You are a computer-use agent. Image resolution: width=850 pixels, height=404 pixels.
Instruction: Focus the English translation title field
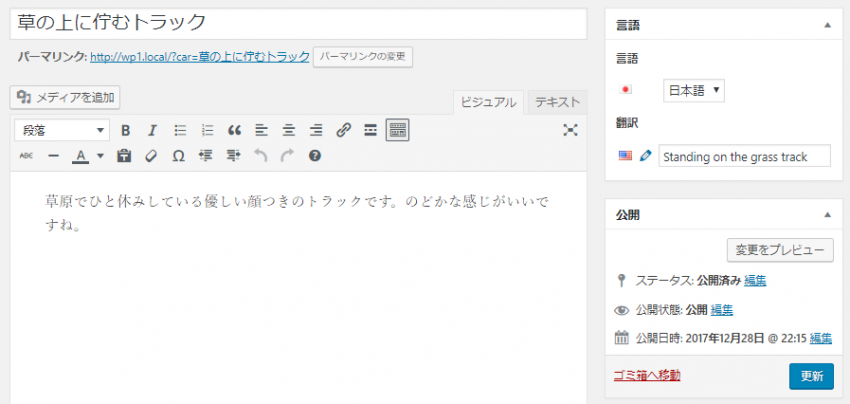point(744,157)
